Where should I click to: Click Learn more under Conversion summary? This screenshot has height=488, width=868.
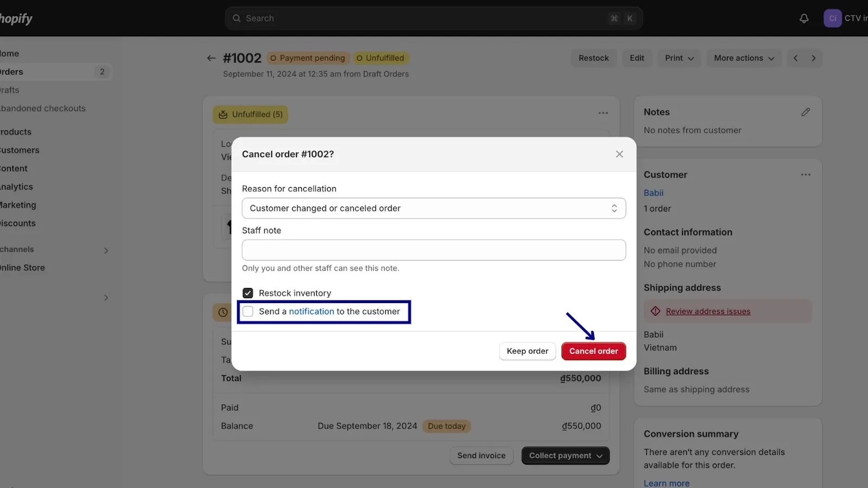point(667,483)
